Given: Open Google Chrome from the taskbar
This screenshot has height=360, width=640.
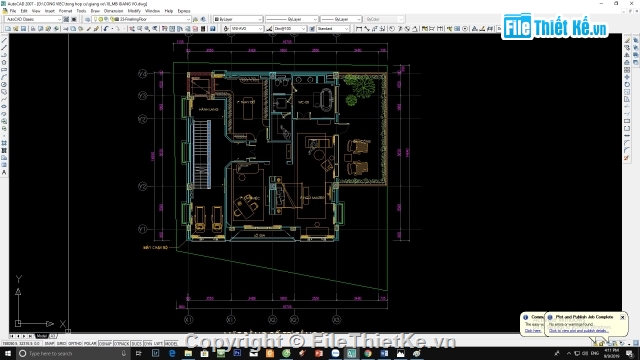Looking at the screenshot, I should [x=368, y=353].
